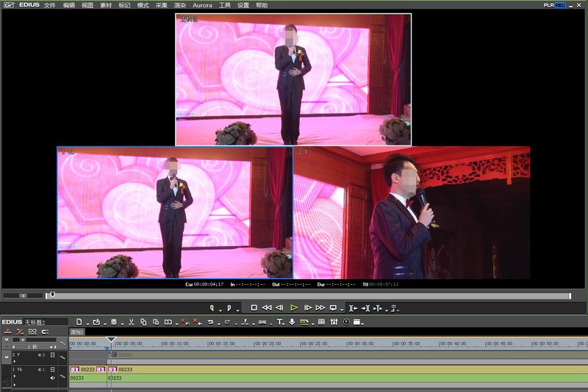Screen dimensions: 588x392
Task: Expand the track 2 V disclosure triangle
Action: (14, 361)
